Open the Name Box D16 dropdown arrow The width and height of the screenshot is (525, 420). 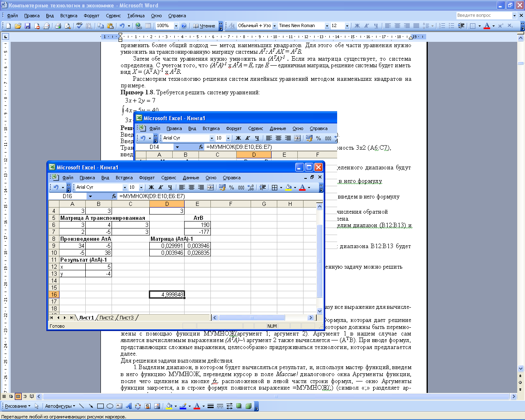point(90,196)
